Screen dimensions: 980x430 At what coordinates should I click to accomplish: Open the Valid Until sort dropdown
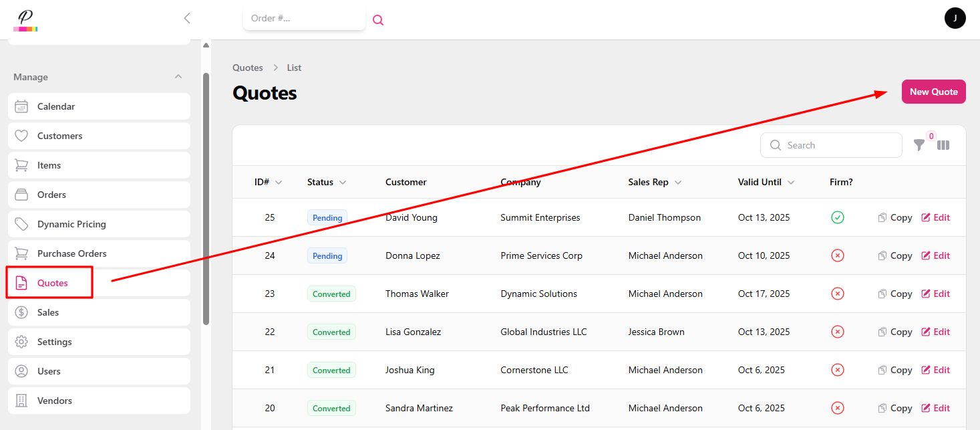tap(791, 182)
